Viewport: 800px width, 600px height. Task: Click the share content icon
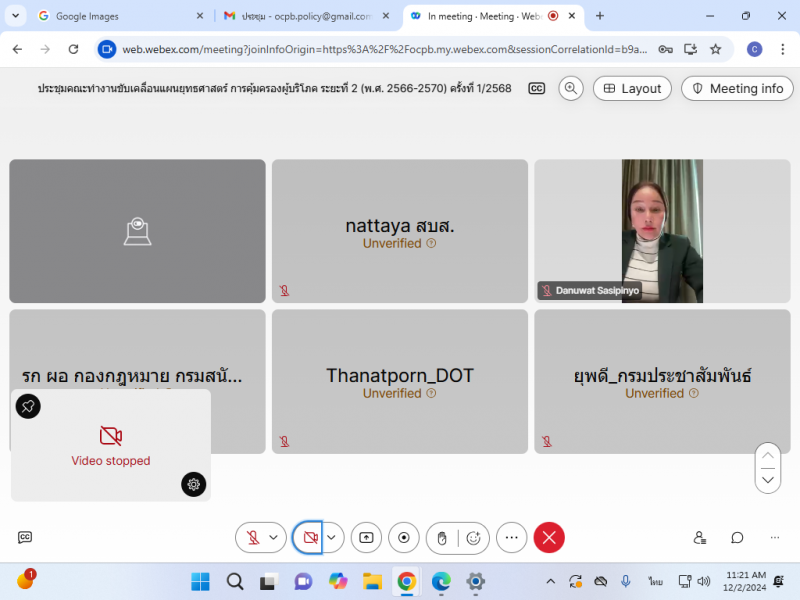click(x=366, y=538)
